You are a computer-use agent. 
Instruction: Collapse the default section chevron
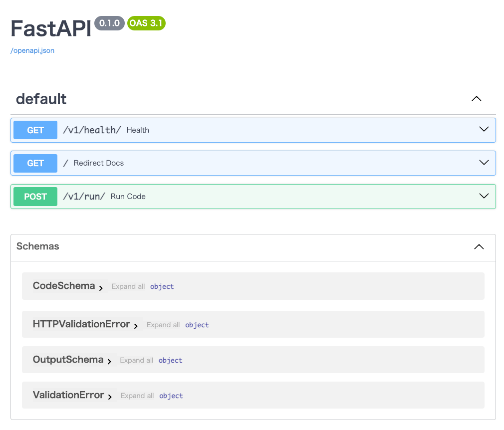(477, 99)
